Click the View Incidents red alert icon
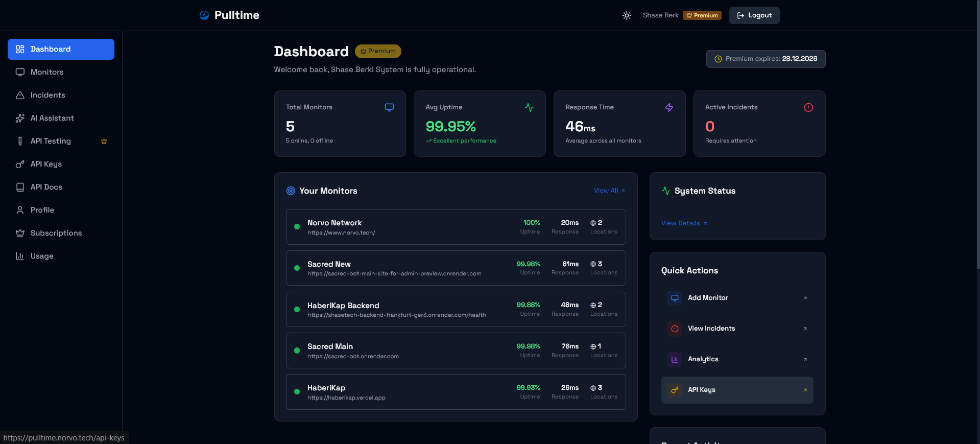 [x=675, y=329]
